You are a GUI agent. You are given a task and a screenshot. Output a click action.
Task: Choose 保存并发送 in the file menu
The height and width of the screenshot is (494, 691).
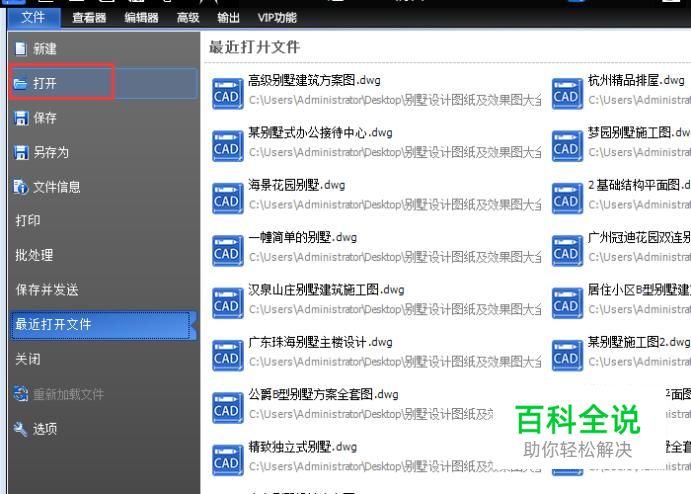[x=47, y=290]
